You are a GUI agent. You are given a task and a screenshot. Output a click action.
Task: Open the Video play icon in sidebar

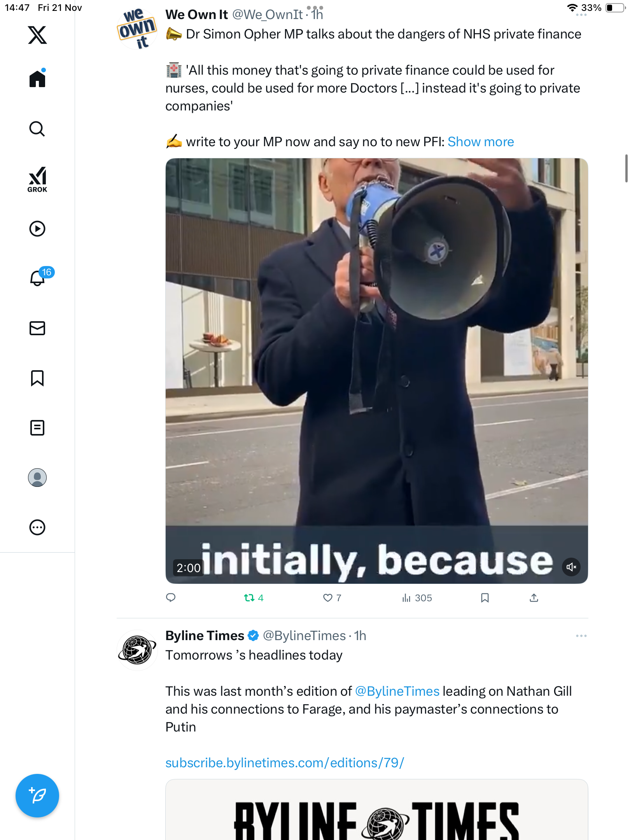(37, 229)
